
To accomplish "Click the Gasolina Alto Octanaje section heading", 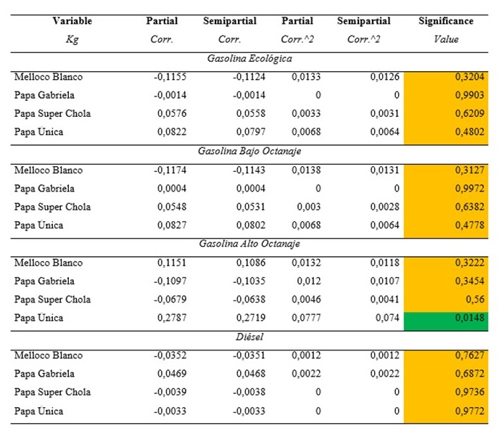I will [249, 244].
